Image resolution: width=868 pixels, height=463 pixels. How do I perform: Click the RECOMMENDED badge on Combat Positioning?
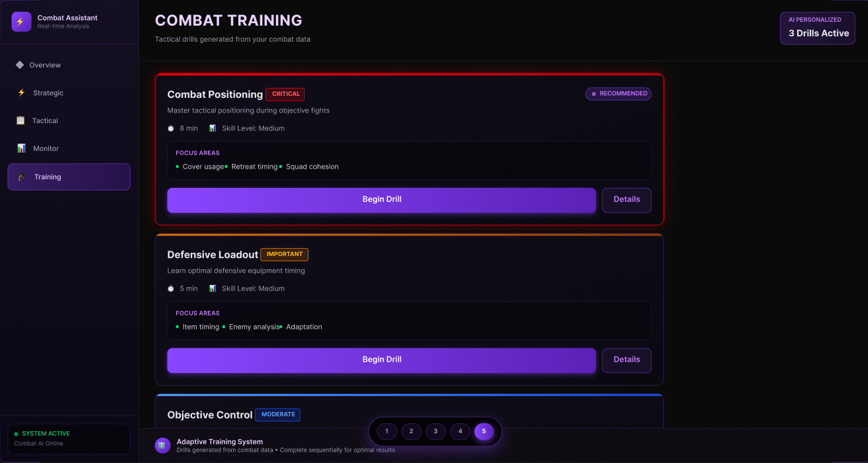618,94
